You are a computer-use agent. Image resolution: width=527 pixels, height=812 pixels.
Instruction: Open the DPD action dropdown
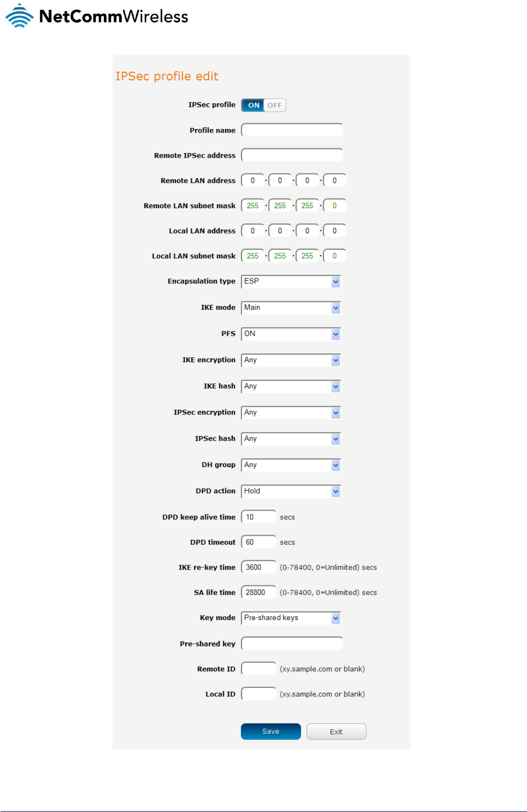[291, 491]
